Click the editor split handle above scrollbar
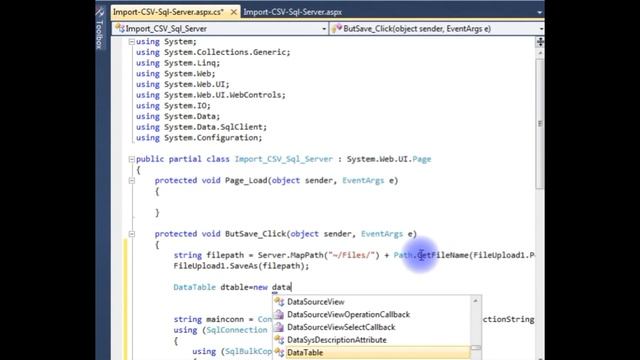 tap(540, 42)
